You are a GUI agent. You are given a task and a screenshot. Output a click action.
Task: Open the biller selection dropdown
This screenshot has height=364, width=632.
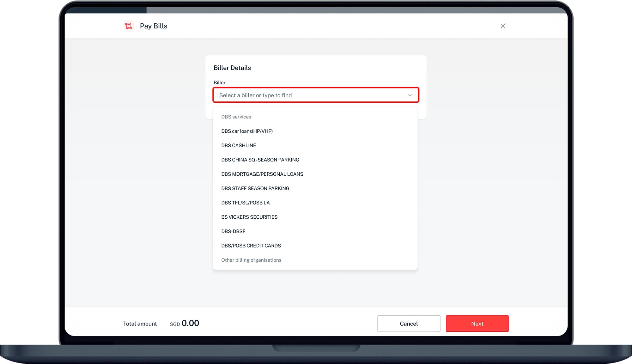pos(315,95)
